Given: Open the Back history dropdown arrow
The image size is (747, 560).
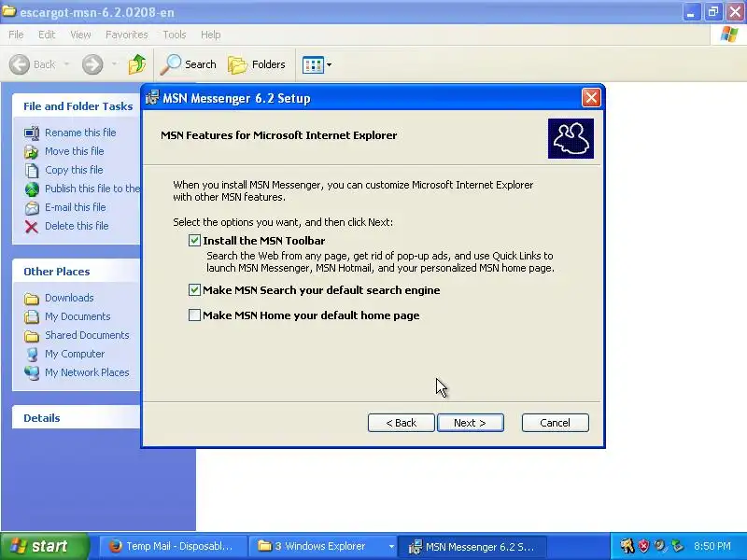Looking at the screenshot, I should pos(66,64).
